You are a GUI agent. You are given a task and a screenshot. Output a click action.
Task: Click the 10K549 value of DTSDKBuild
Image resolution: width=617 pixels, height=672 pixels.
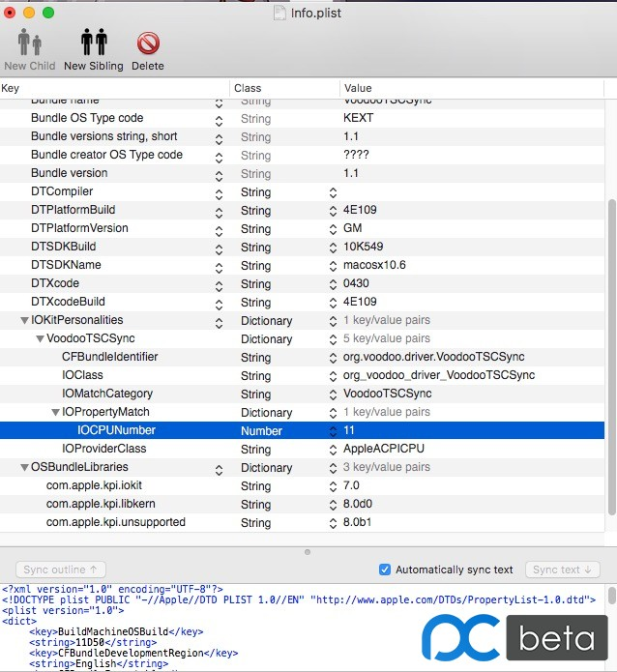364,247
